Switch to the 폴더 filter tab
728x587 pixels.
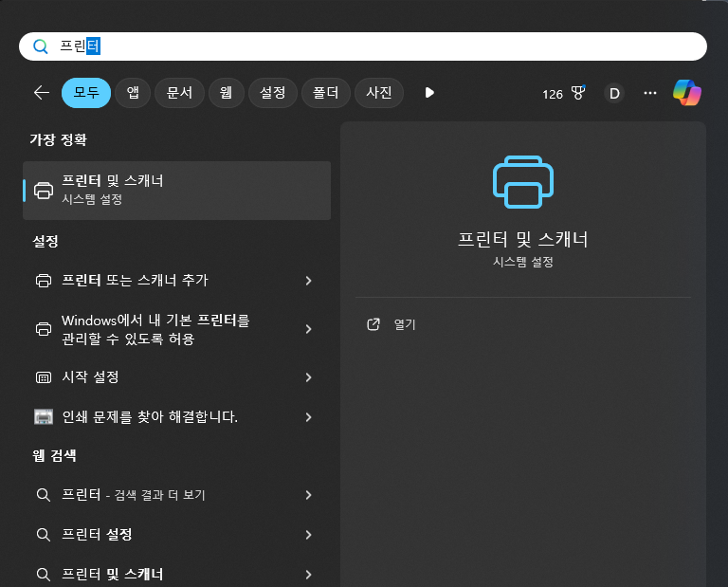pyautogui.click(x=325, y=93)
